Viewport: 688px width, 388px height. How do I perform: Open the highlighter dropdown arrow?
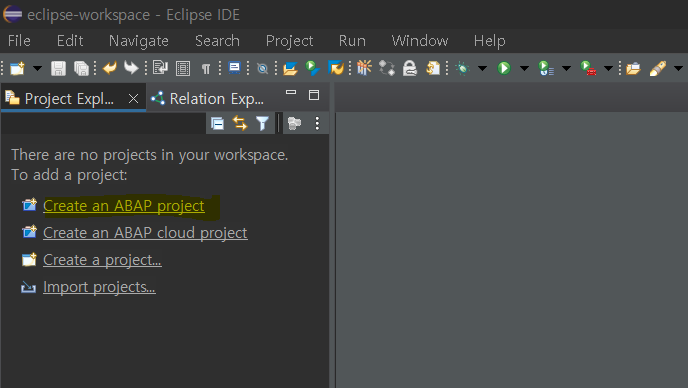click(x=678, y=68)
